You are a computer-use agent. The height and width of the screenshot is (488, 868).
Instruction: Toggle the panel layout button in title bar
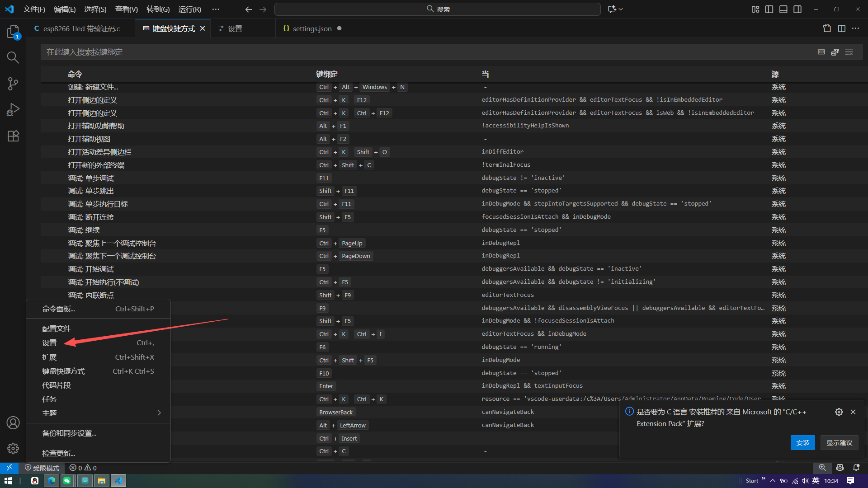click(x=783, y=9)
